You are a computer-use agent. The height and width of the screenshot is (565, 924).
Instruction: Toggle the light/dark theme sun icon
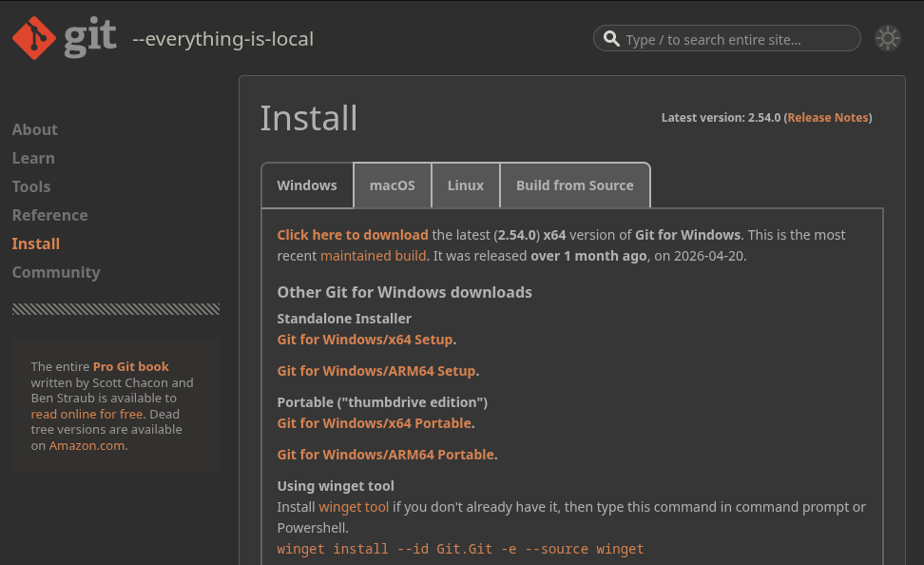(x=888, y=38)
